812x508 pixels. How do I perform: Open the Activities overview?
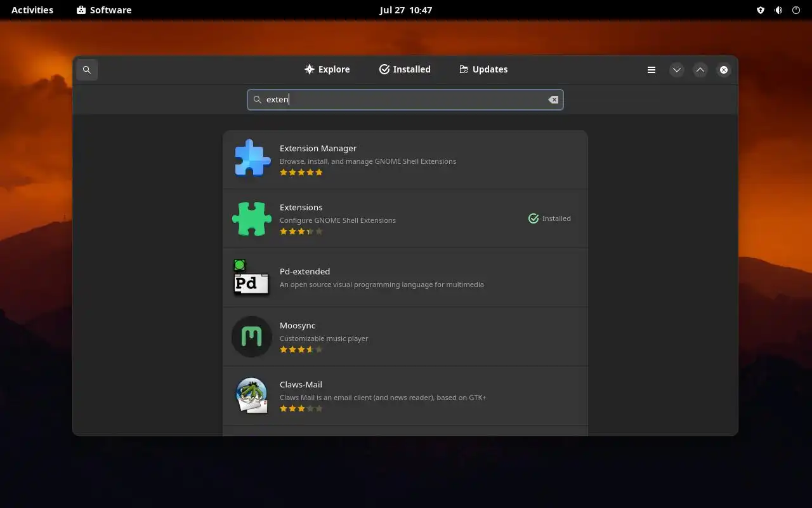point(32,10)
